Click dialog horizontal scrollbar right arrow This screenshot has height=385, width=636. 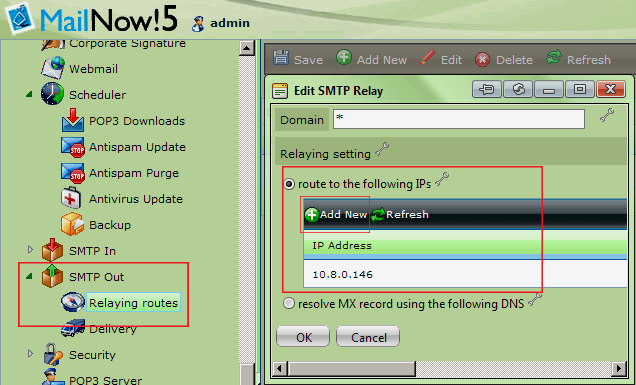point(619,369)
